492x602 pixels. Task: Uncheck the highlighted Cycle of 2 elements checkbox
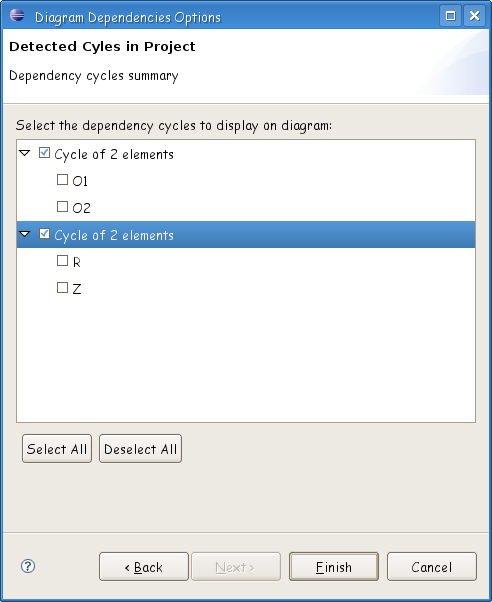click(x=45, y=233)
